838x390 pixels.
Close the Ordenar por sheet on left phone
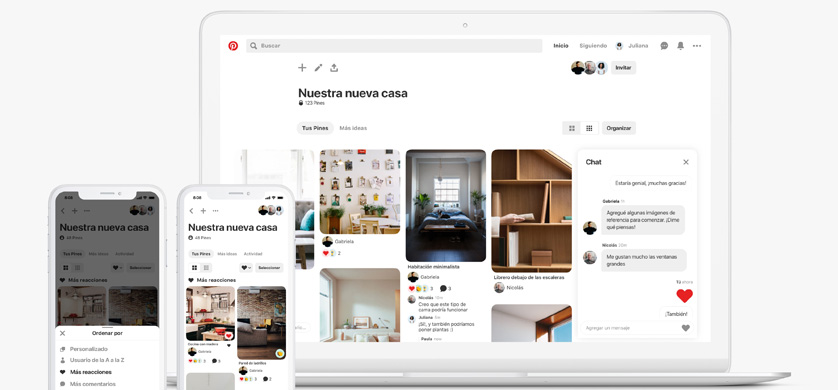[x=63, y=333]
